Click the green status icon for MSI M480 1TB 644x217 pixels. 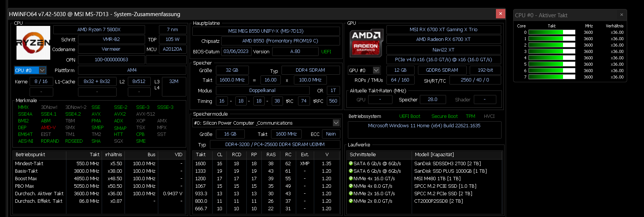coord(351,178)
